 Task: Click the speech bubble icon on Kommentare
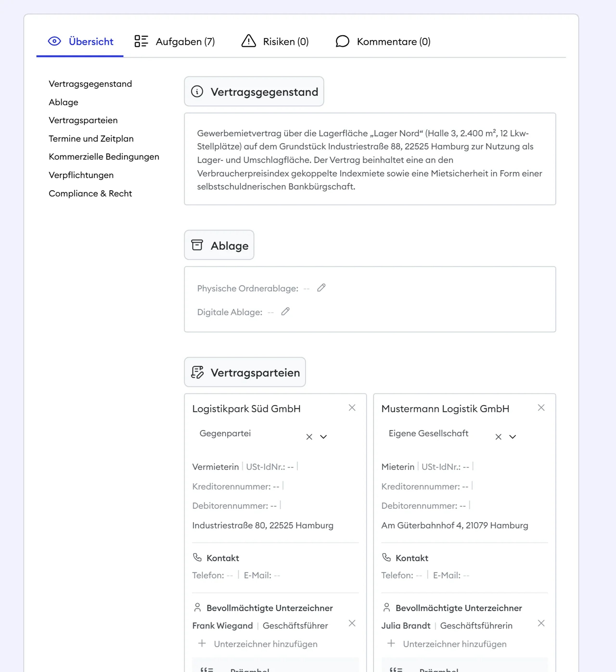tap(342, 41)
